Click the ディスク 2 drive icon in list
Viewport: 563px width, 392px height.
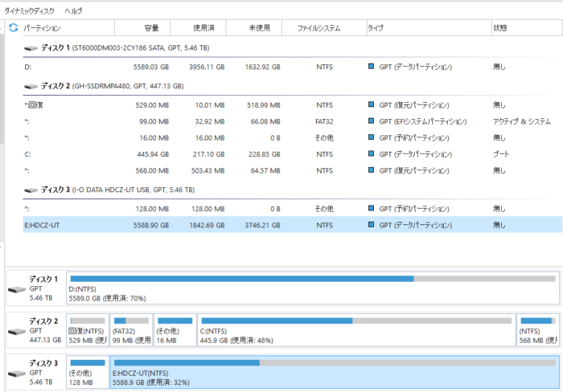coord(31,86)
